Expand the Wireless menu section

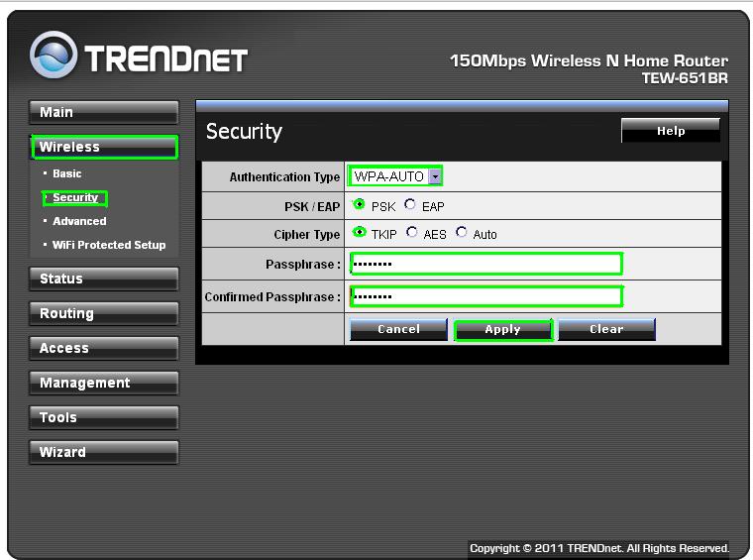104,147
